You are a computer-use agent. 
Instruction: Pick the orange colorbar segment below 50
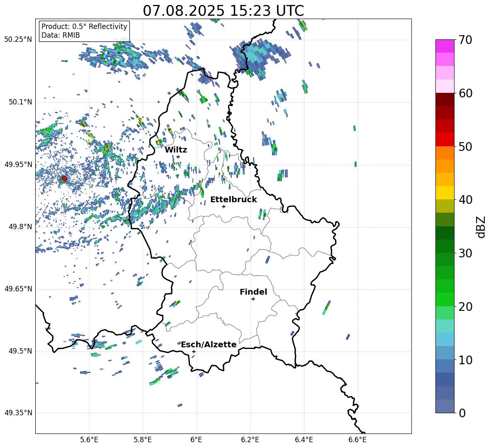(x=445, y=153)
